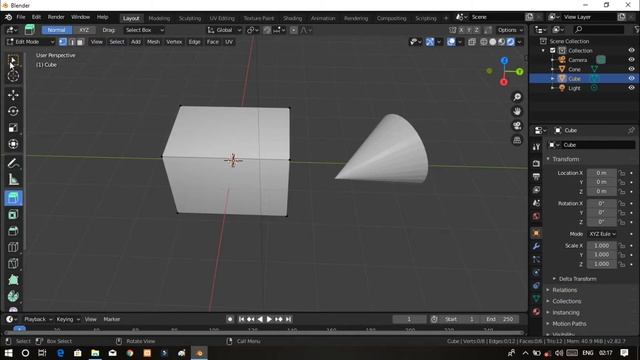Hide the Light in outliner

click(631, 88)
